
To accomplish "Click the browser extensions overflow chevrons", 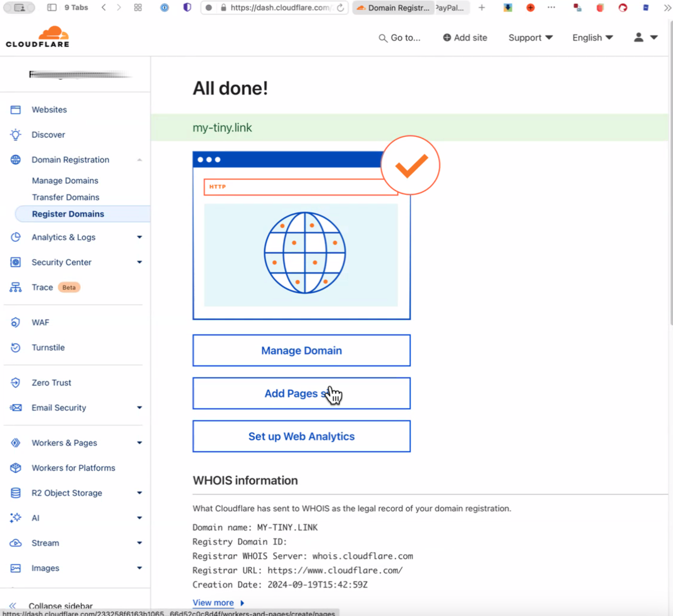I will coord(667,7).
